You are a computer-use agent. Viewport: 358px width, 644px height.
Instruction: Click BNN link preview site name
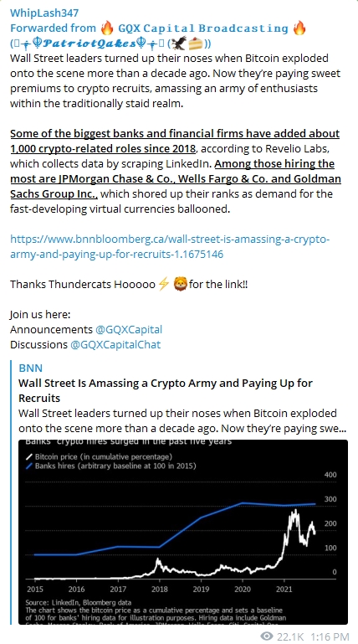pyautogui.click(x=30, y=368)
